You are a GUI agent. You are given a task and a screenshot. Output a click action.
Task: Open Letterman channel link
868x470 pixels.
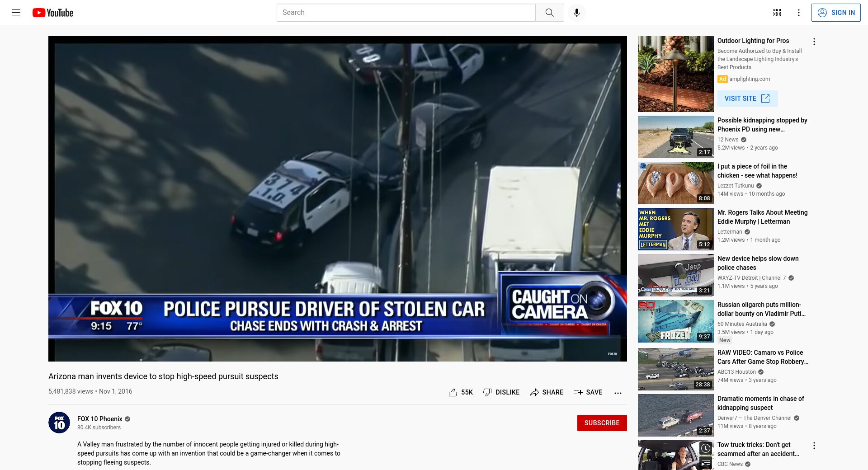point(730,232)
